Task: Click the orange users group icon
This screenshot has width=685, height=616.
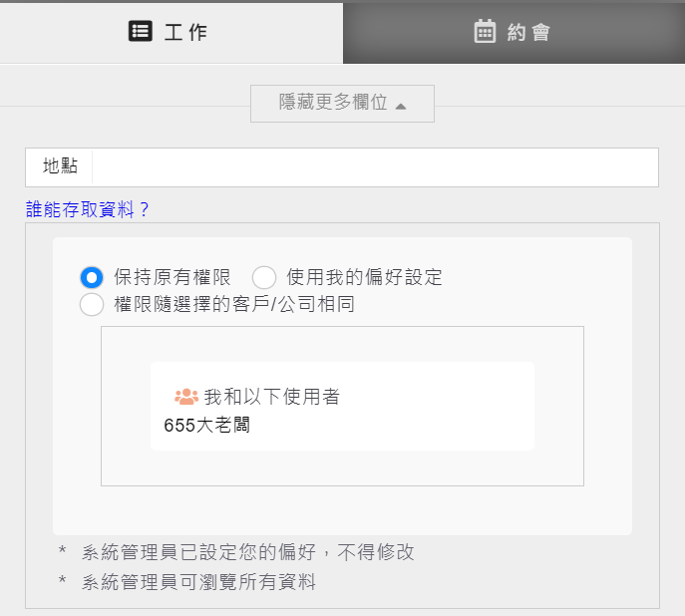Action: pos(186,397)
